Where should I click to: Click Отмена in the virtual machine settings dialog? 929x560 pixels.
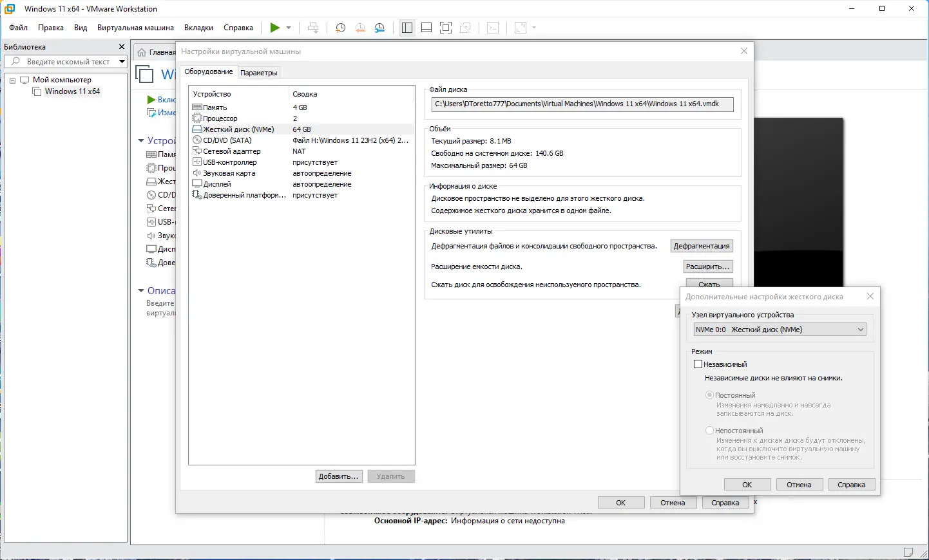[x=673, y=503]
